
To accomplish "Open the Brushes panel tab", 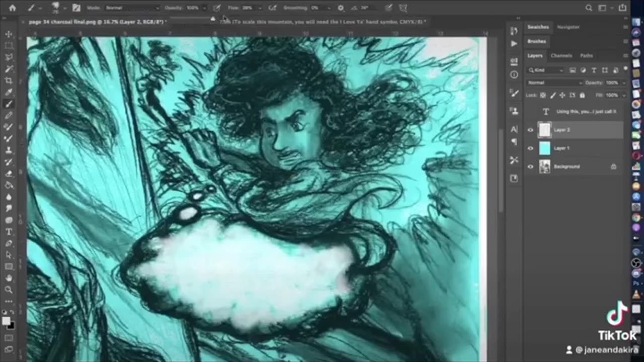I will pos(536,41).
